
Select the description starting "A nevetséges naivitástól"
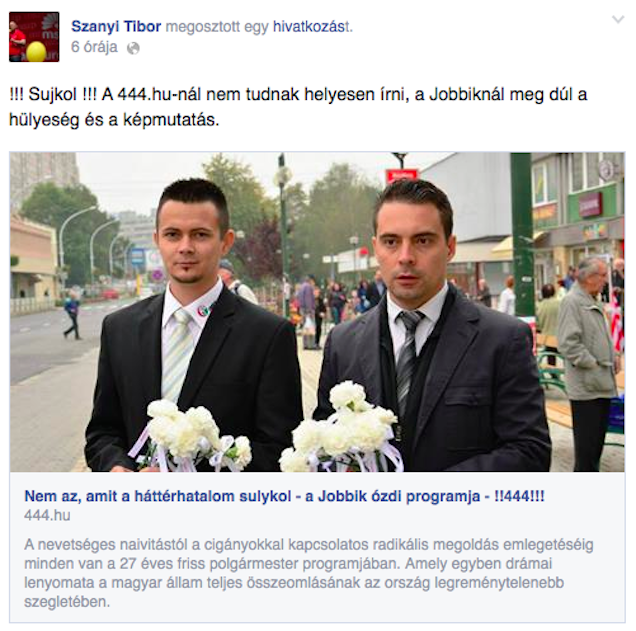pyautogui.click(x=308, y=573)
